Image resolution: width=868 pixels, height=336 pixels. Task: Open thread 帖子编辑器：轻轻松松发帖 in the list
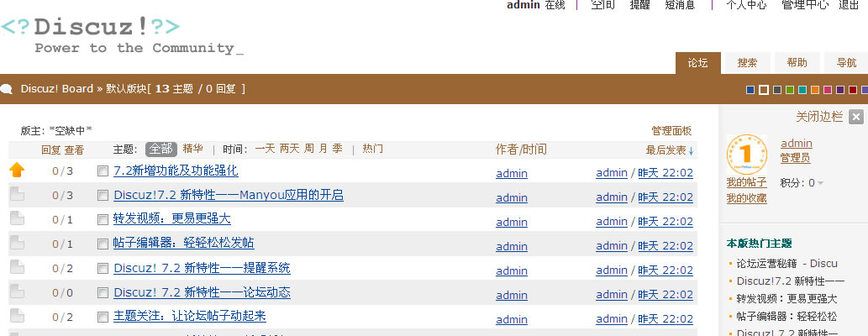point(184,243)
